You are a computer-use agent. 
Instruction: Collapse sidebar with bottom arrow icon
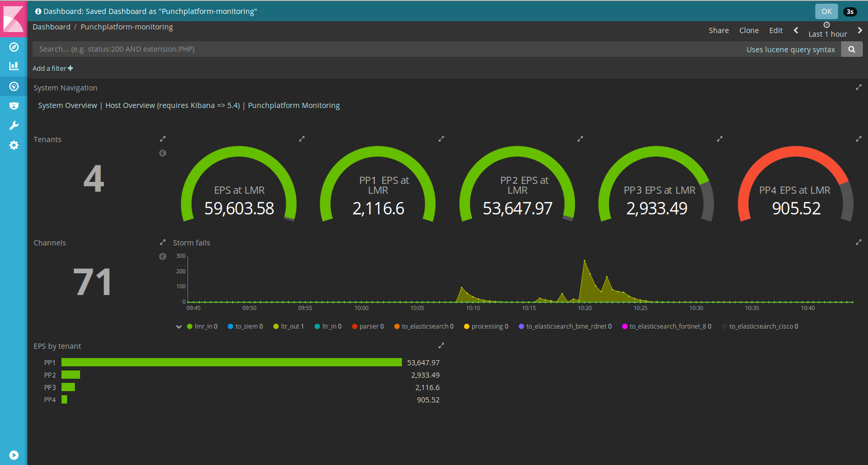click(x=14, y=455)
